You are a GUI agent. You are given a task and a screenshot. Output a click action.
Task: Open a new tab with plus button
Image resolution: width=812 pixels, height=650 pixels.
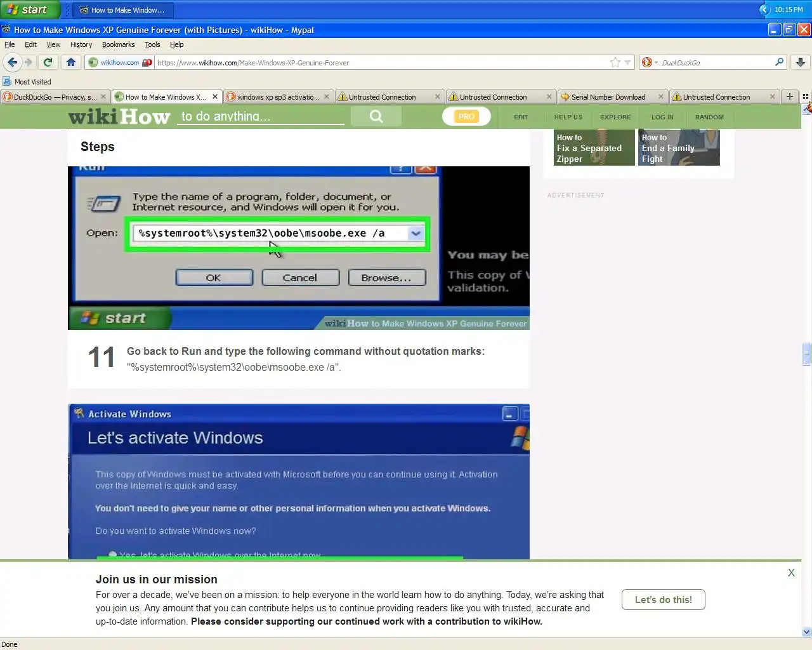(x=789, y=96)
